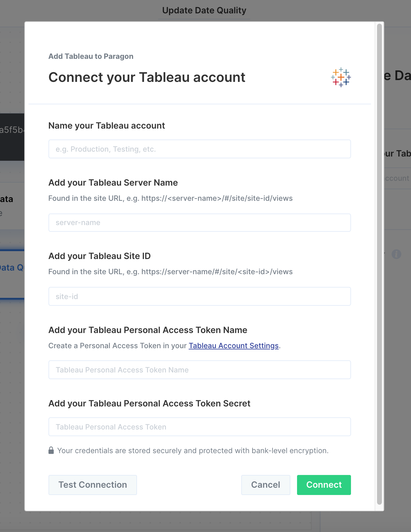Click the Add your Tableau Site ID label
This screenshot has height=532, width=411.
pyautogui.click(x=99, y=256)
